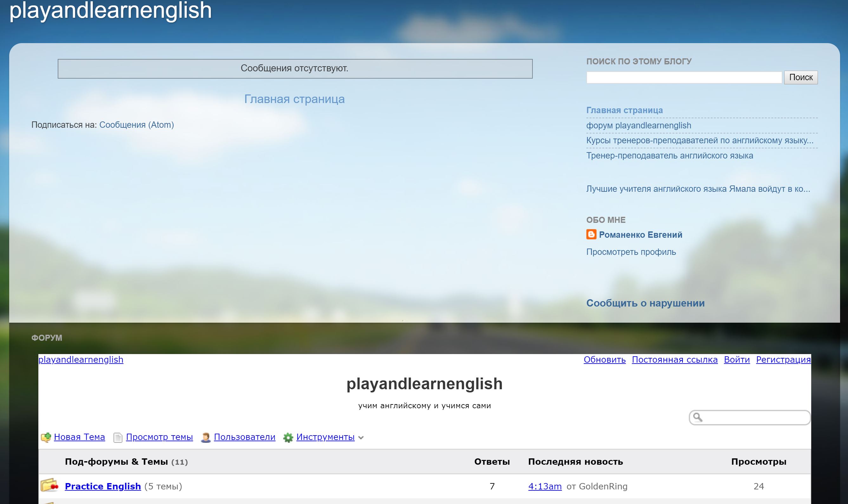
Task: Open the Тренер-преподаватель английского языка page
Action: pyautogui.click(x=669, y=156)
